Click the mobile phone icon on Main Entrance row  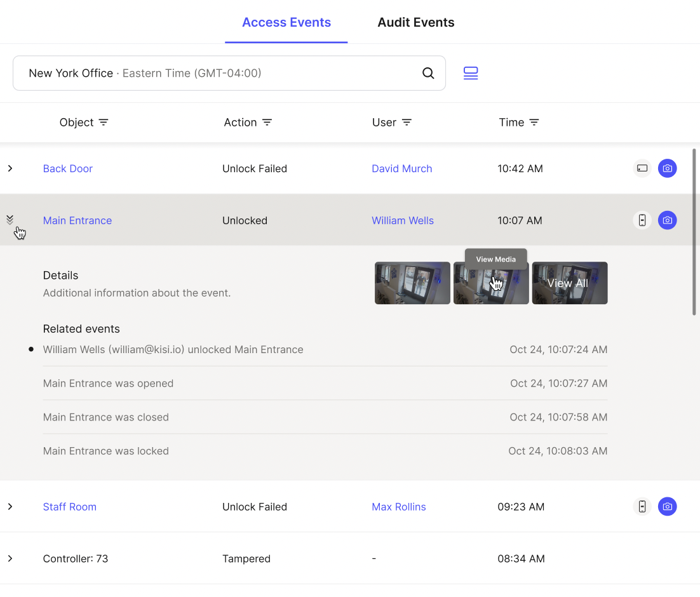click(642, 220)
